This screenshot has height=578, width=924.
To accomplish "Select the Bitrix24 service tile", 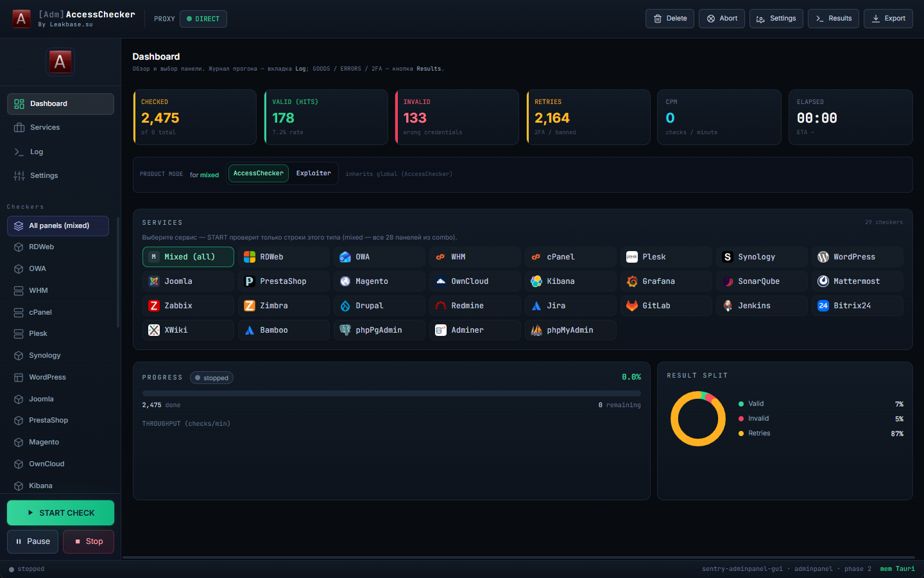I will 857,306.
